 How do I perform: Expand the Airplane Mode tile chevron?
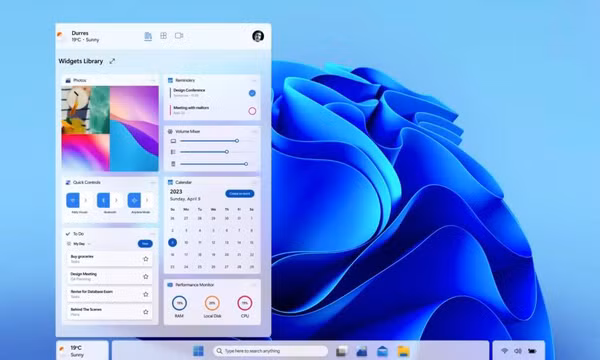[x=147, y=200]
